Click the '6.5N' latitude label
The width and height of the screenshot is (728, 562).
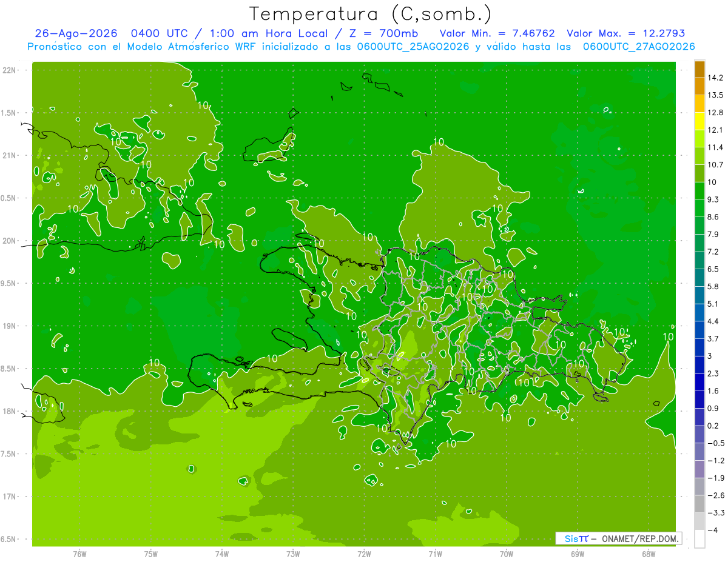pyautogui.click(x=8, y=539)
